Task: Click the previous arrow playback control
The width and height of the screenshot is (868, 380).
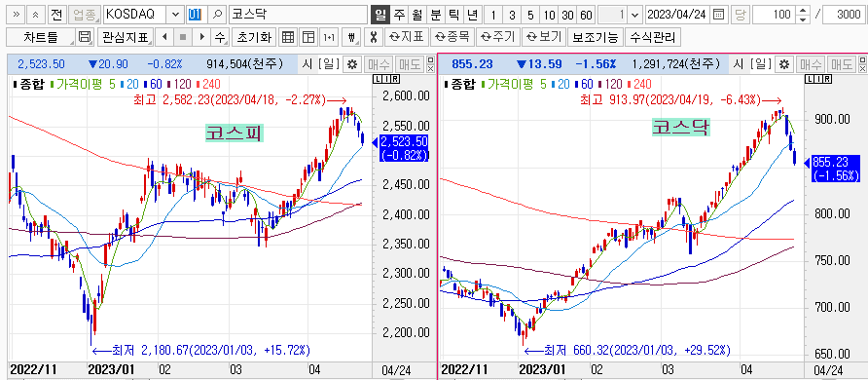Action: tap(164, 38)
